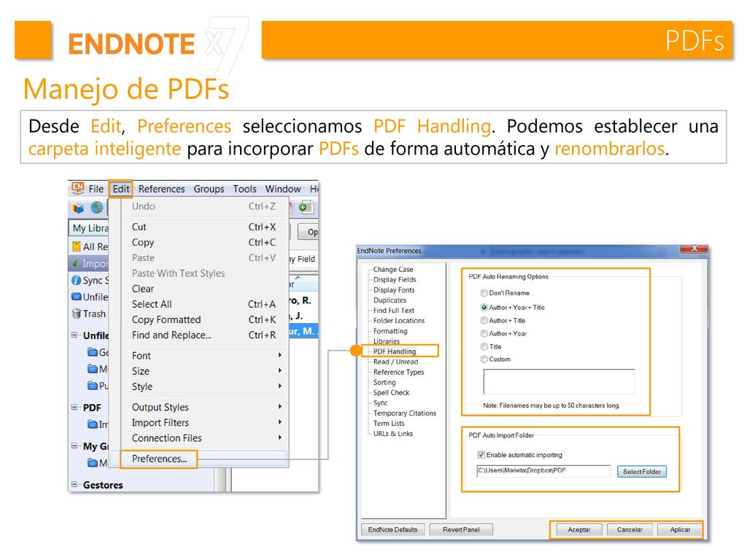Viewport: 747px width, 560px height.
Task: Open the Tools menu
Action: click(244, 189)
